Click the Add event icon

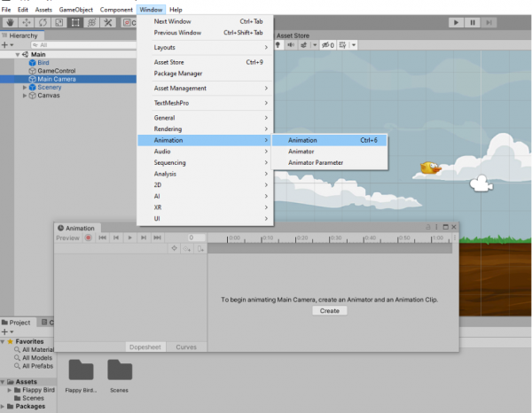(x=200, y=249)
